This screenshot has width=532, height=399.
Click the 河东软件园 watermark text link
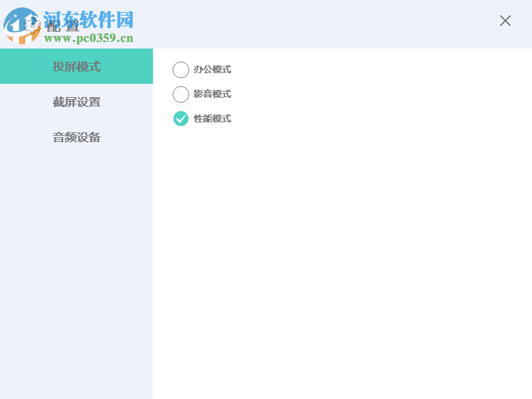(87, 19)
